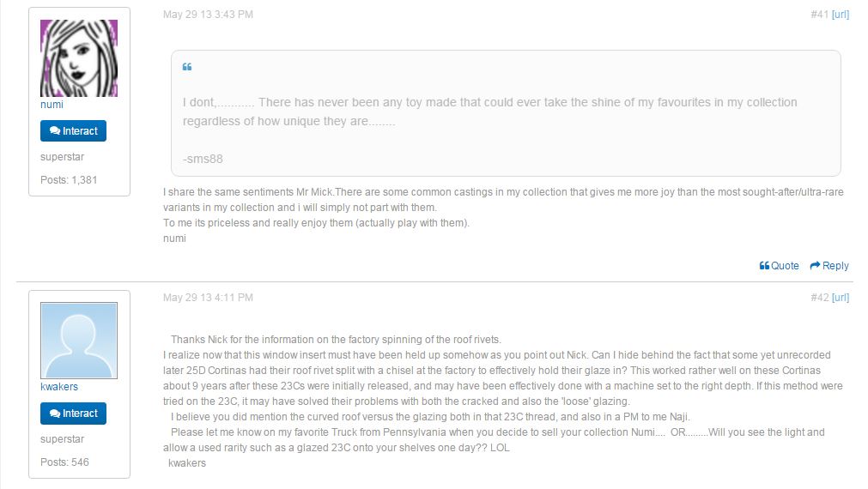
Task: Open the [url] link for post #42
Action: [841, 298]
